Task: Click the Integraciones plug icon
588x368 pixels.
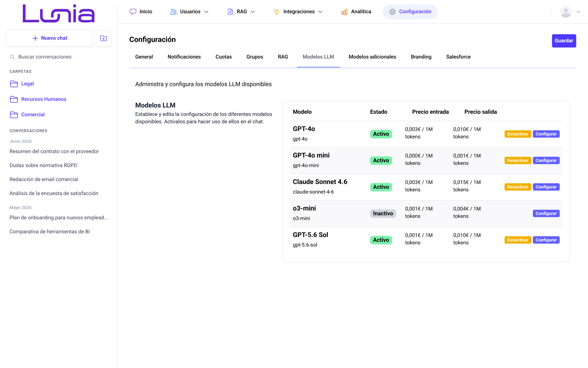Action: click(x=277, y=12)
